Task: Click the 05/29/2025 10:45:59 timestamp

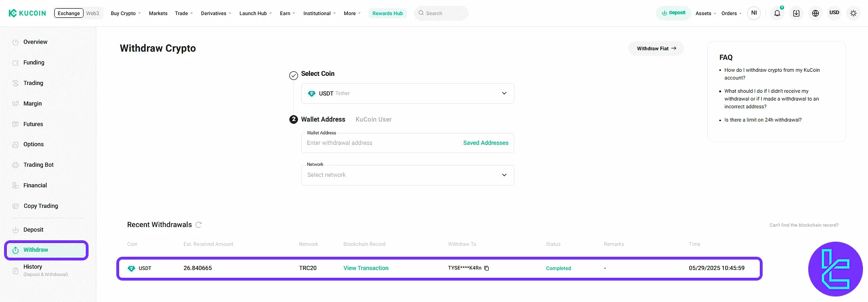Action: pyautogui.click(x=716, y=268)
